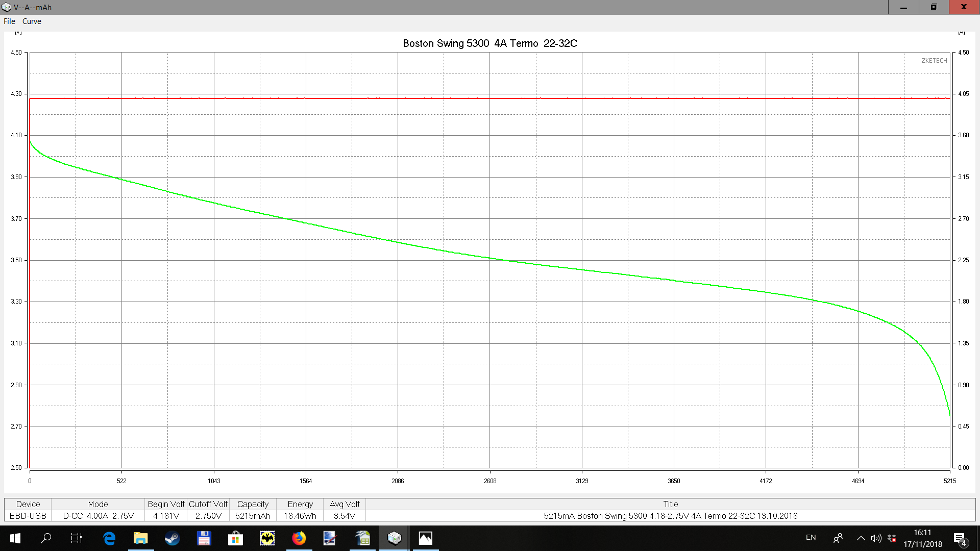Screen dimensions: 980x551
Task: Open taskbar search magnifier
Action: pos(46,538)
